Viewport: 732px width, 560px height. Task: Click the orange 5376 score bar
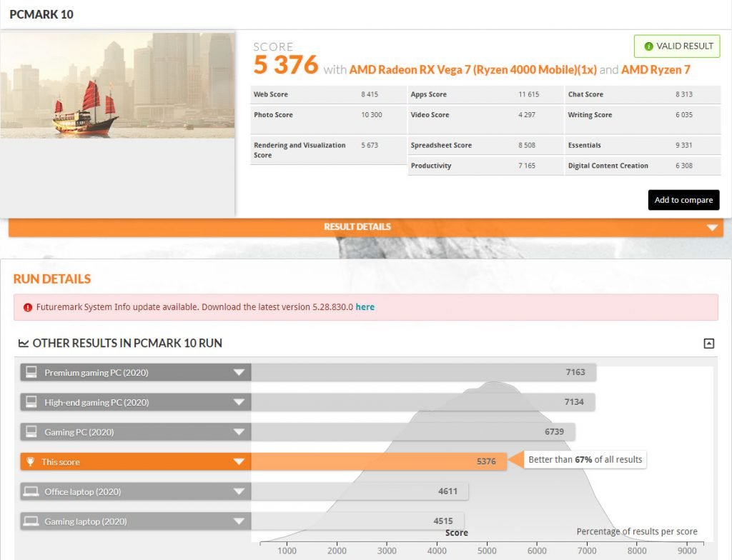pyautogui.click(x=379, y=461)
